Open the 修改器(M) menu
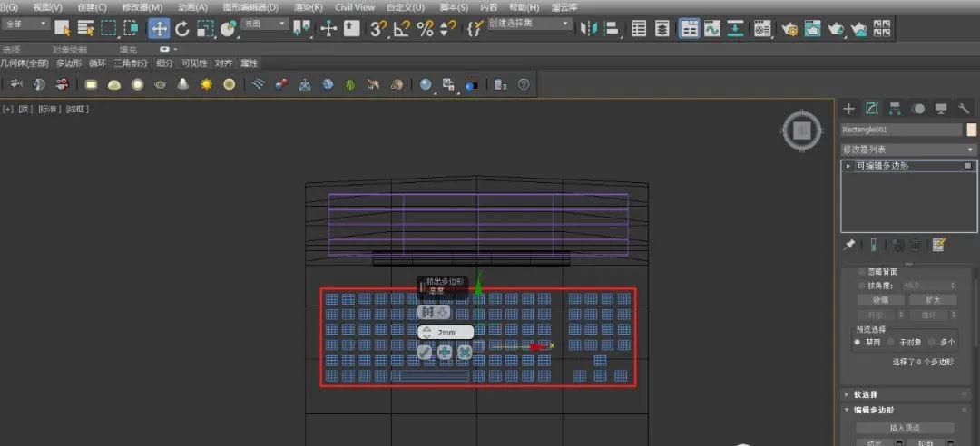 [x=142, y=7]
